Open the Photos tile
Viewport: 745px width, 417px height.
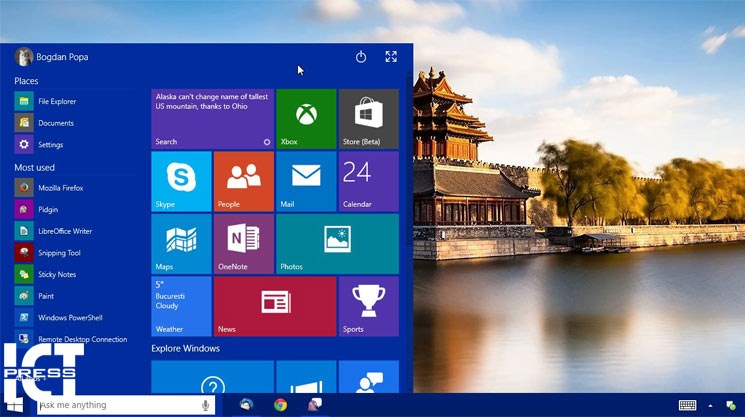pyautogui.click(x=337, y=243)
